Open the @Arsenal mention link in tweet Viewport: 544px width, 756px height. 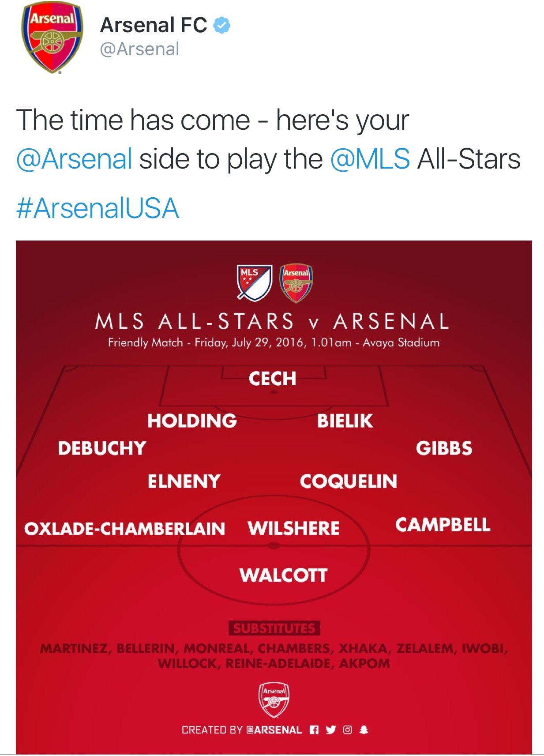[x=74, y=159]
